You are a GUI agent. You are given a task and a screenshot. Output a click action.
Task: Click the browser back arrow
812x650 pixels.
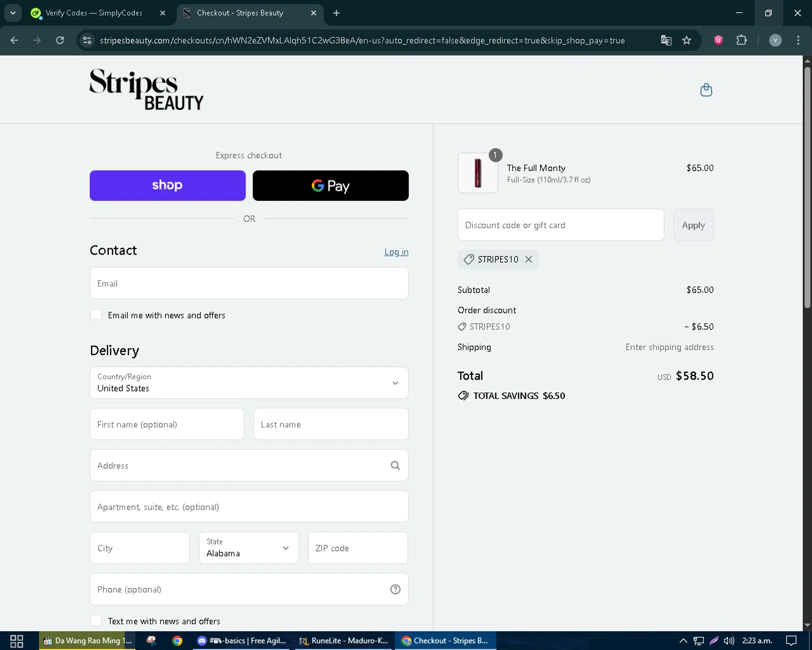(x=15, y=40)
